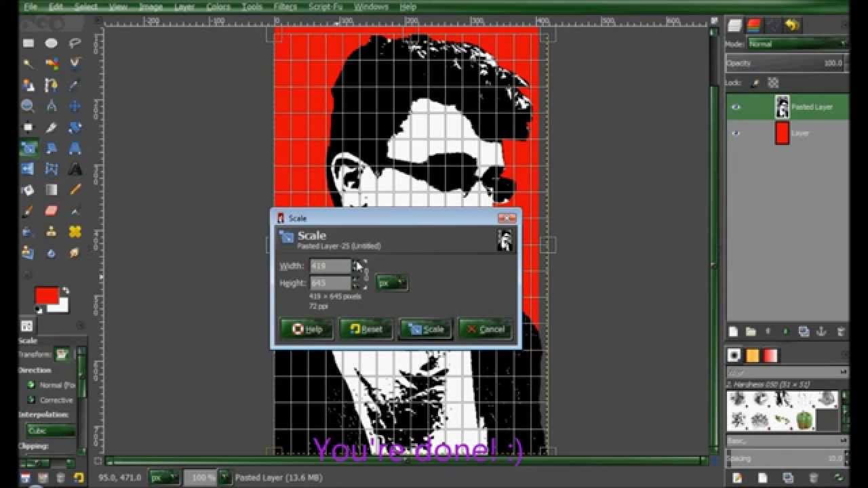868x488 pixels.
Task: Select the Heal tool
Action: pyautogui.click(x=75, y=232)
